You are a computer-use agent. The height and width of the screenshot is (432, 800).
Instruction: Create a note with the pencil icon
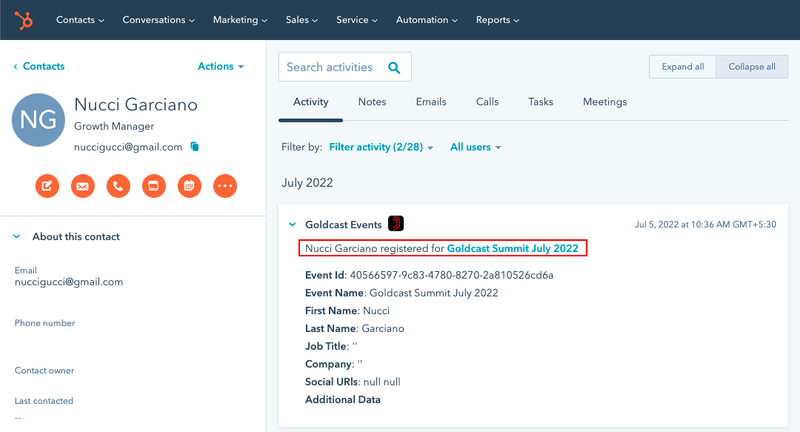(x=47, y=185)
